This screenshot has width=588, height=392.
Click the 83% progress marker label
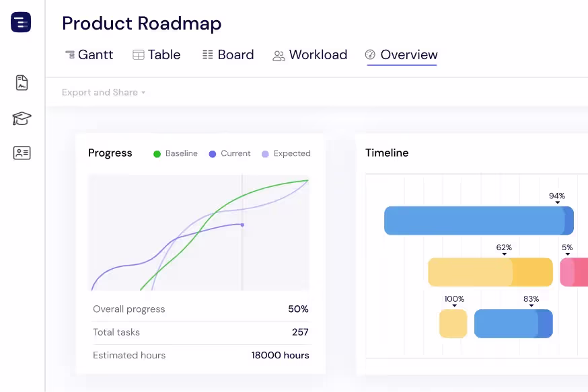tap(531, 299)
